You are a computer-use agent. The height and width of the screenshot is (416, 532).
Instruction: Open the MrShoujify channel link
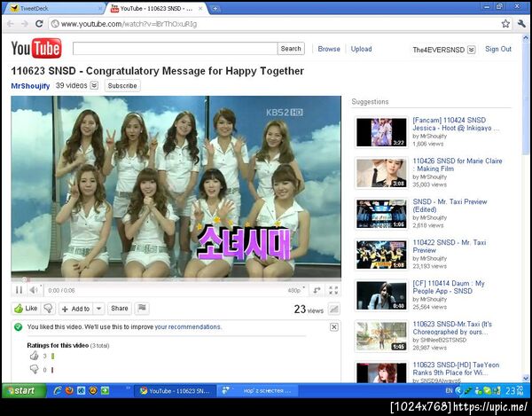[30, 86]
